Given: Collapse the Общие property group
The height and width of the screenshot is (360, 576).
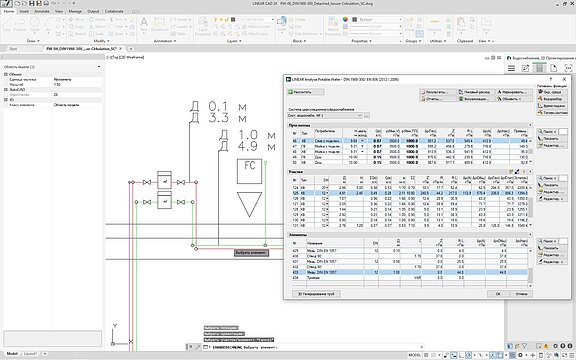Looking at the screenshot, I should (x=6, y=74).
